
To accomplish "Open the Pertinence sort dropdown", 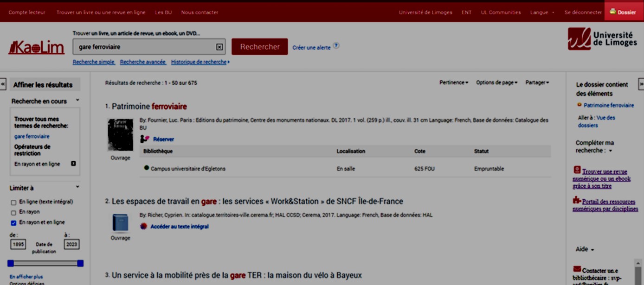I will click(x=453, y=82).
